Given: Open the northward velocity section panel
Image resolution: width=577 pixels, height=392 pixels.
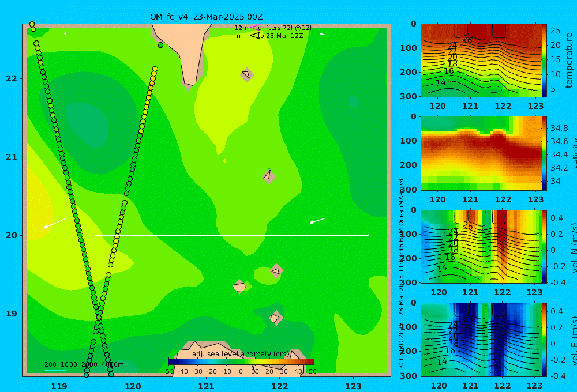Looking at the screenshot, I should tap(482, 246).
